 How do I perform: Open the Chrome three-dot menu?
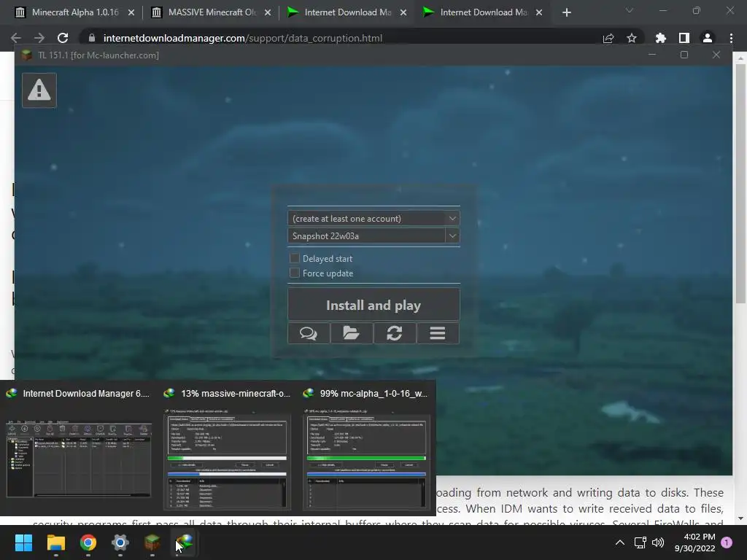pos(731,38)
